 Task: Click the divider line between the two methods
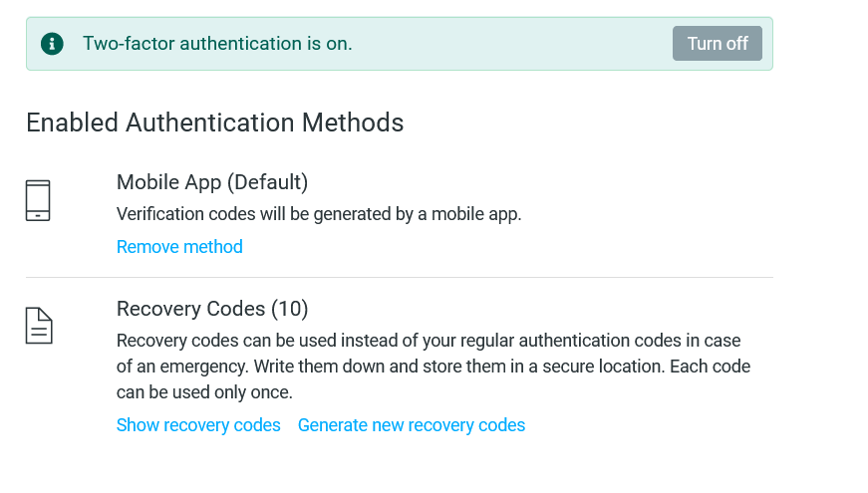click(x=399, y=277)
